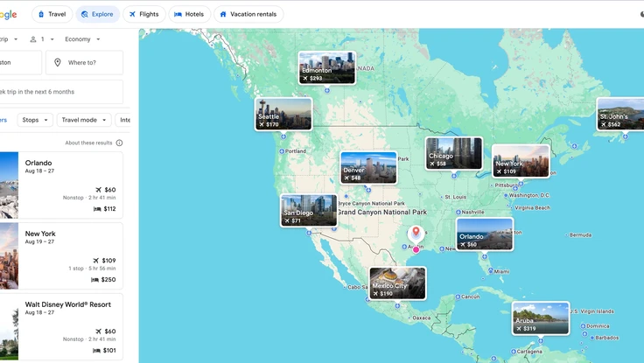Click the Orlando card thumbnail image
The image size is (644, 363).
pyautogui.click(x=9, y=185)
